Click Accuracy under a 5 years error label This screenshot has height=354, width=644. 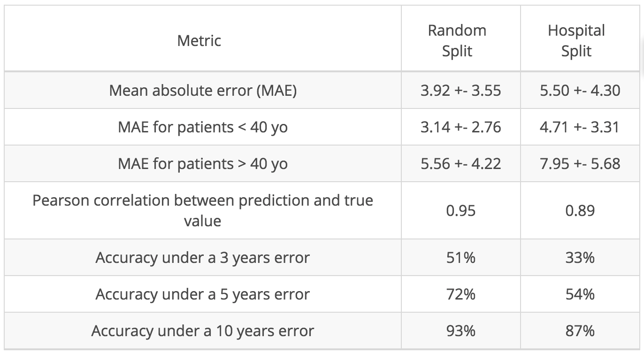tap(203, 294)
